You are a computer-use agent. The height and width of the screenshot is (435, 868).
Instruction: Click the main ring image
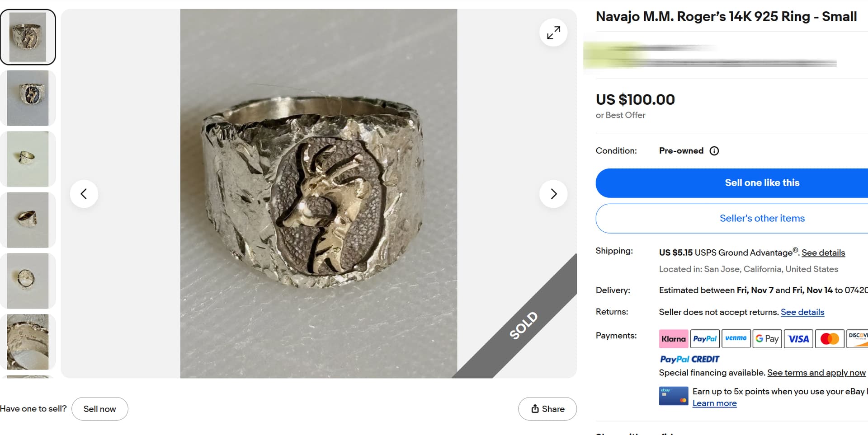[x=318, y=194]
